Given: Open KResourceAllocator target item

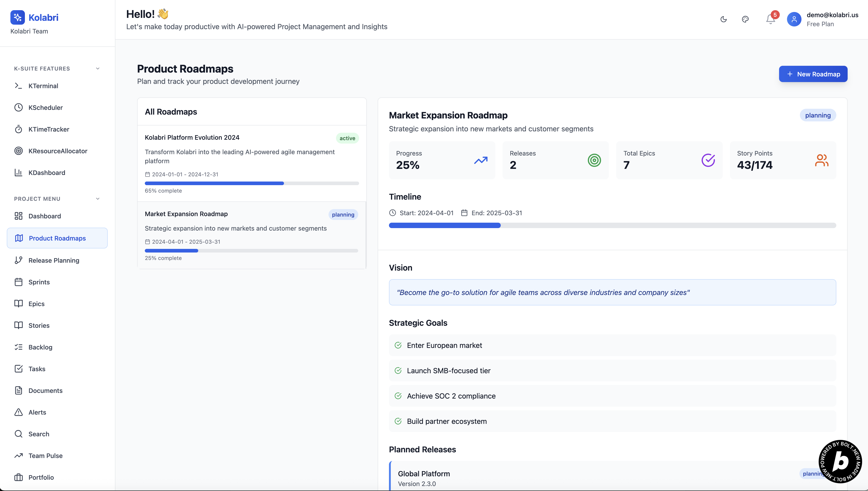Looking at the screenshot, I should pyautogui.click(x=58, y=151).
